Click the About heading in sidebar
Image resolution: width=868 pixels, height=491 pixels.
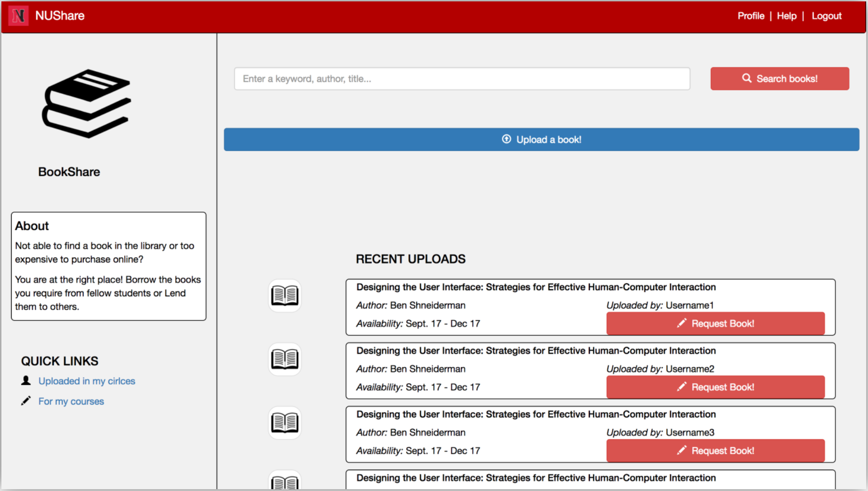pos(32,226)
